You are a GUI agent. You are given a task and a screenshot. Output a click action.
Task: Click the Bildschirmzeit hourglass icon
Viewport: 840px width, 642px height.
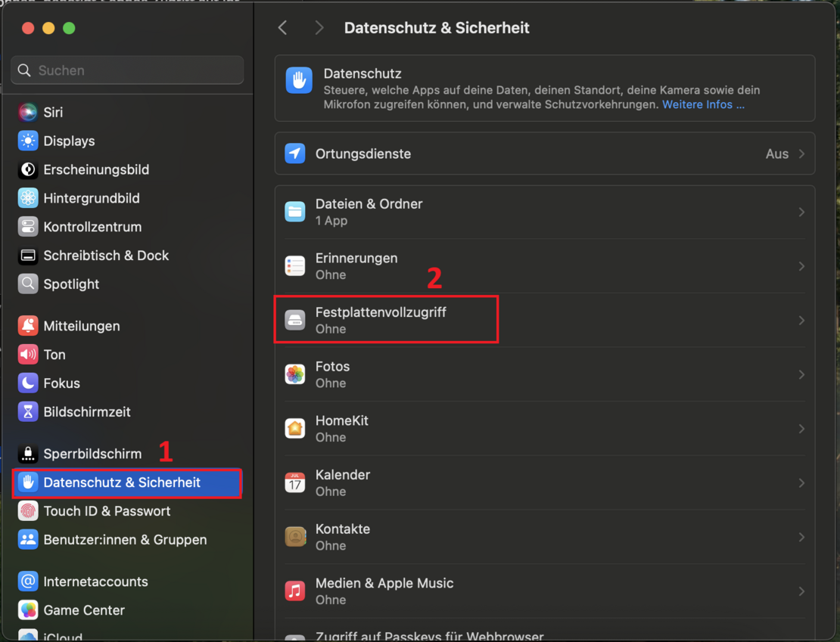tap(28, 412)
